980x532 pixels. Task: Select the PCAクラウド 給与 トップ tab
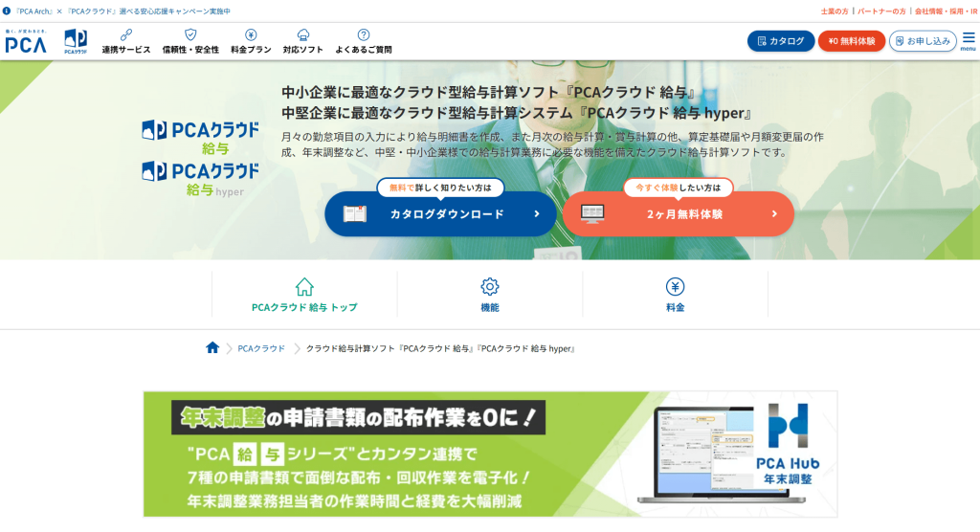tap(304, 295)
